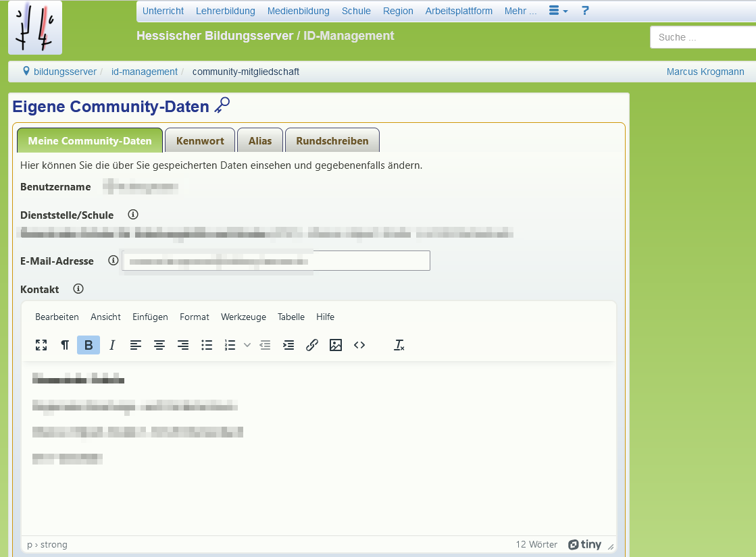The image size is (756, 557).
Task: Go to bildungsserver breadcrumb link
Action: [65, 72]
